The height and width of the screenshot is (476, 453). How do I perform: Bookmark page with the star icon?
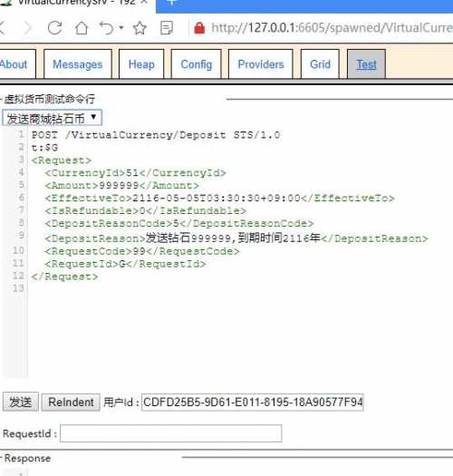[x=140, y=28]
